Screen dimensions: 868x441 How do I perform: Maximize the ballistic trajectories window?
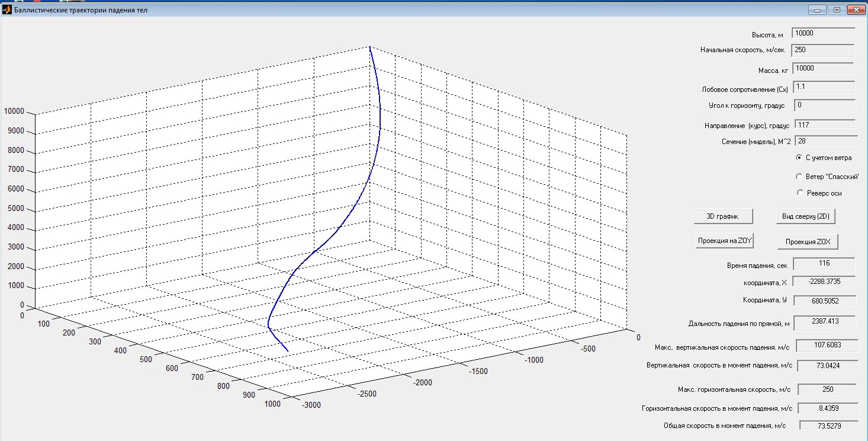point(837,10)
